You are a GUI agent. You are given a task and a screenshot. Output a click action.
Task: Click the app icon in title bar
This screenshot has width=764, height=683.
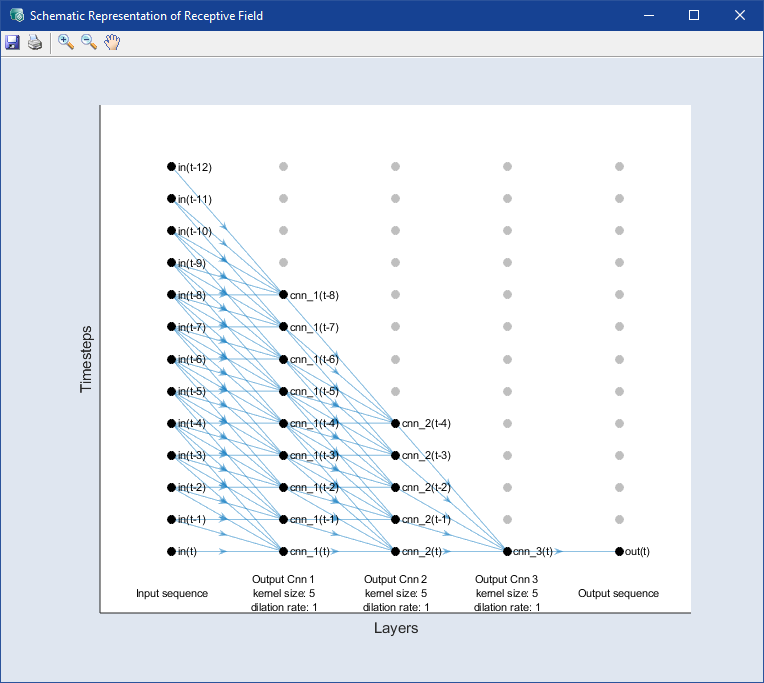click(x=16, y=15)
